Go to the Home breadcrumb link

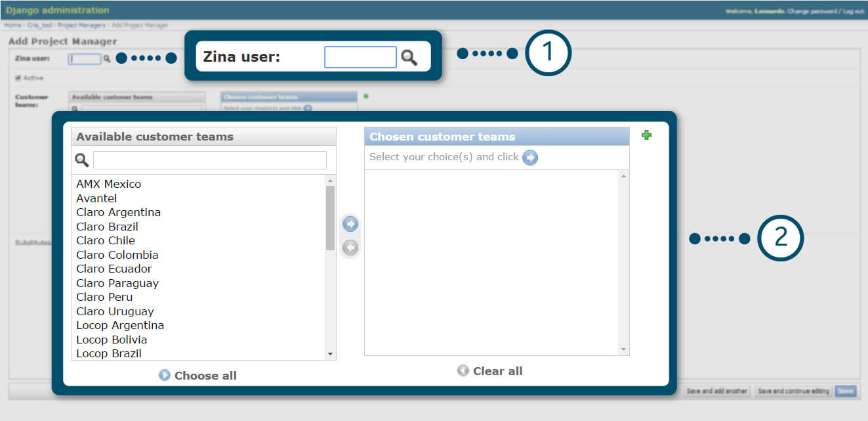pos(12,26)
